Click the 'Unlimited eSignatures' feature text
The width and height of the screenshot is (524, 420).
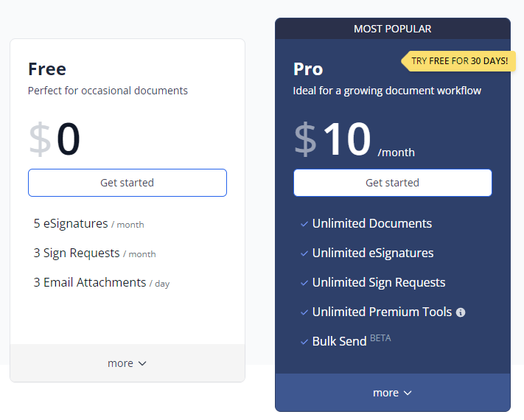(x=373, y=253)
